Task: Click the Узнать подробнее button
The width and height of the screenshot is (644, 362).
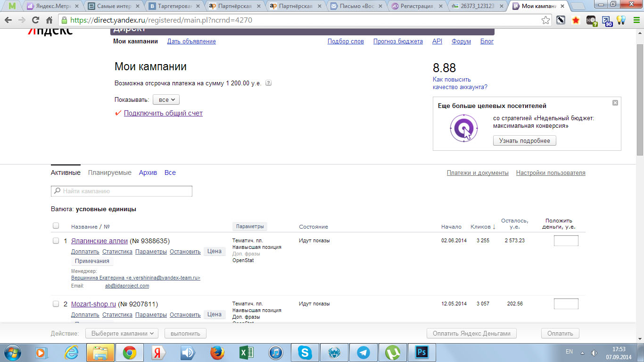Action: 525,140
